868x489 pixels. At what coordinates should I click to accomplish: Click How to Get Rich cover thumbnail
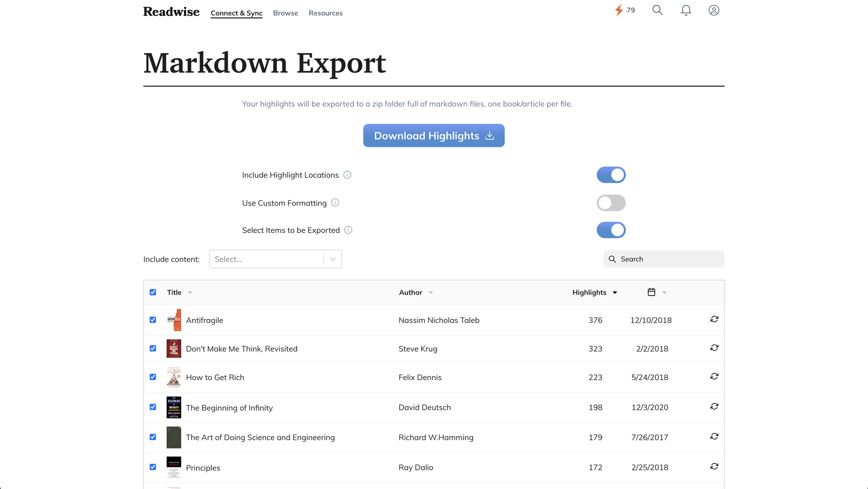[174, 377]
